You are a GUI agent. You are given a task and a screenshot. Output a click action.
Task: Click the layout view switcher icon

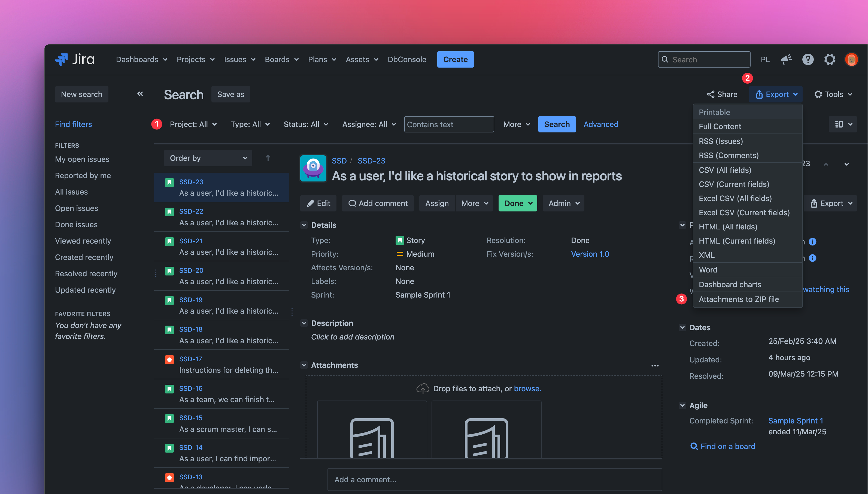842,124
